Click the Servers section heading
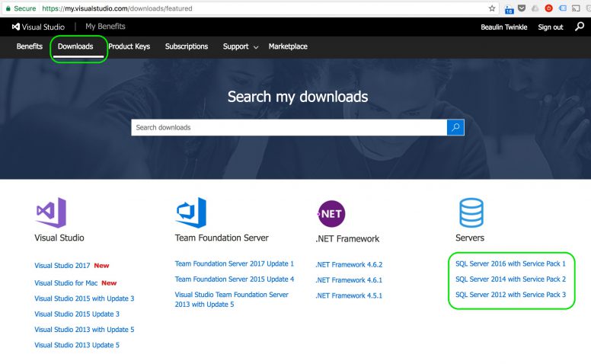The height and width of the screenshot is (364, 591). coord(470,238)
